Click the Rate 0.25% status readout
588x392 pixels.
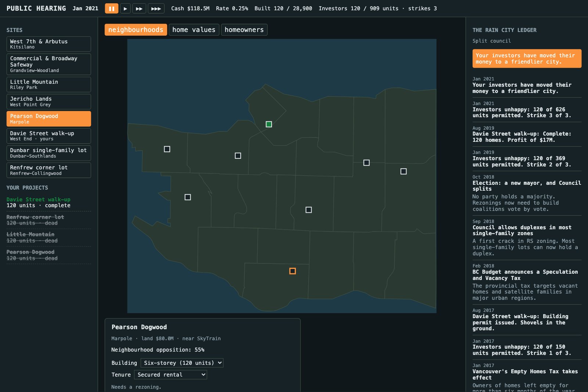point(232,8)
